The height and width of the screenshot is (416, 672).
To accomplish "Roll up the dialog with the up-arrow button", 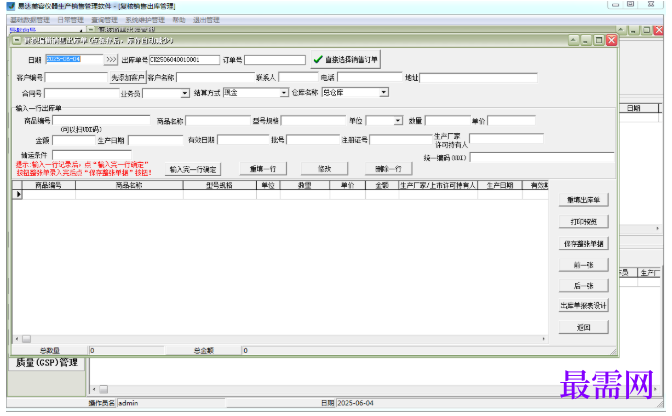I will (573, 40).
